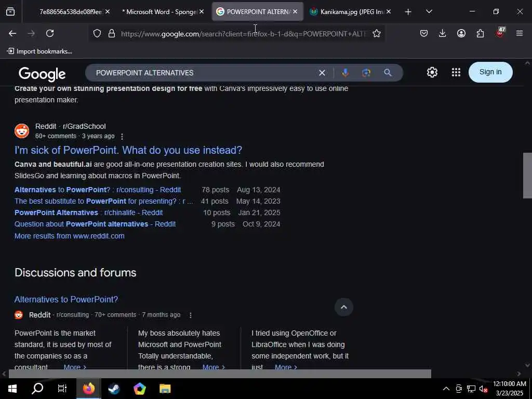The height and width of the screenshot is (399, 532).
Task: Bookmark this page with star icon
Action: (376, 33)
